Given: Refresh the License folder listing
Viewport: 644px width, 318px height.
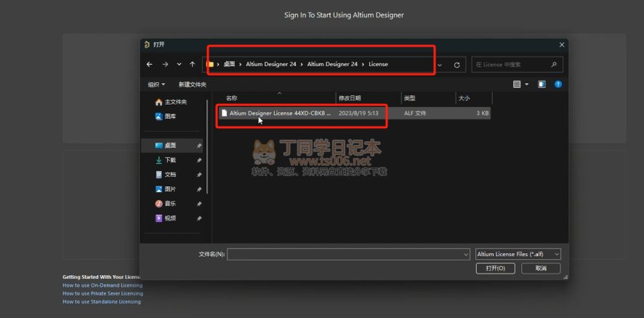Looking at the screenshot, I should click(456, 64).
